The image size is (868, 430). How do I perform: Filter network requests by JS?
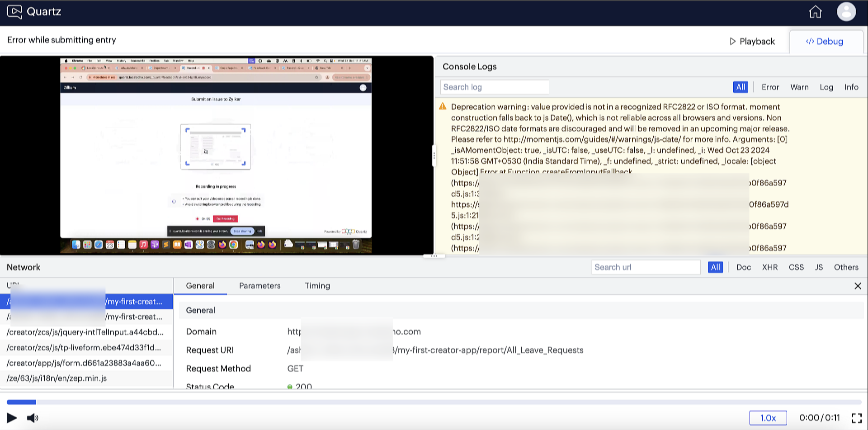coord(819,267)
